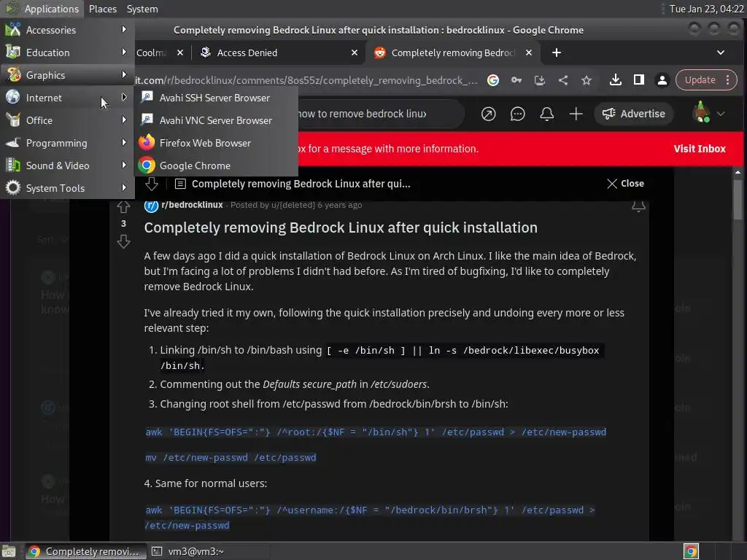This screenshot has height=560, width=747.
Task: Open the Sound & Video submenu
Action: (67, 166)
